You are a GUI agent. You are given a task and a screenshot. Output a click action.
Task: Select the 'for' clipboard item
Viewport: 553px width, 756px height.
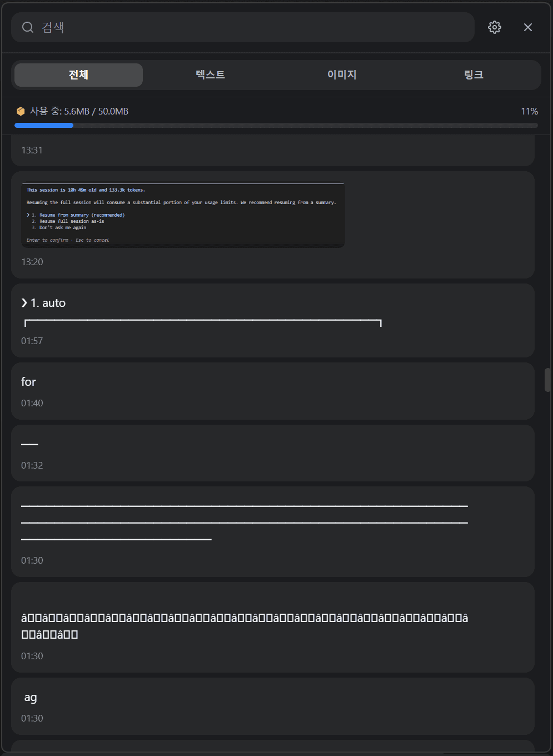pyautogui.click(x=273, y=391)
